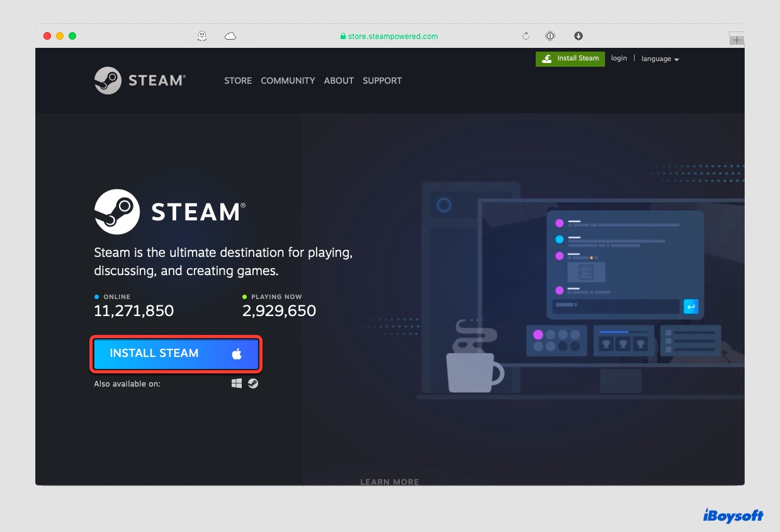Open a new tab with plus icon
The height and width of the screenshot is (532, 780).
(x=736, y=40)
